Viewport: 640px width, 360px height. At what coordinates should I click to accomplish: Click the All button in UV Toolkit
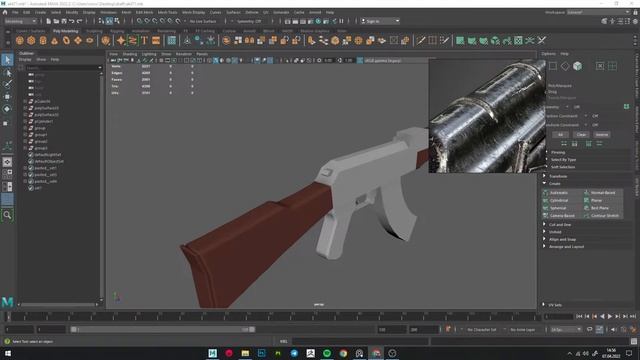tap(560, 135)
